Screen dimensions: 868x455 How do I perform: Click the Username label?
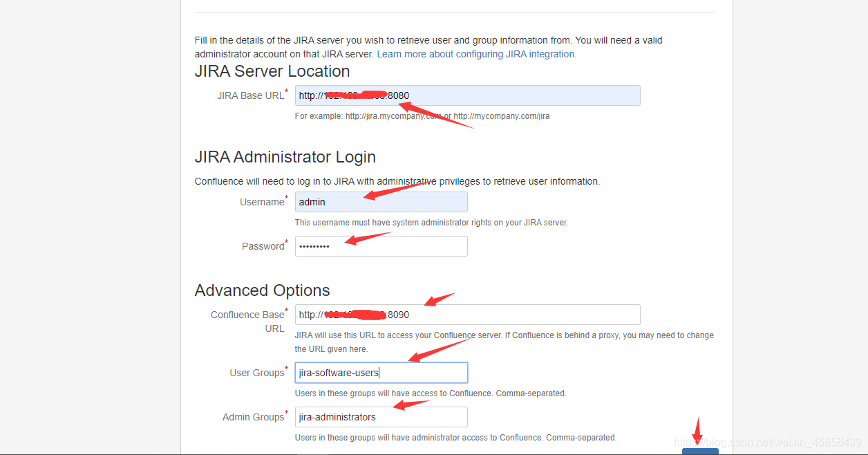point(262,202)
